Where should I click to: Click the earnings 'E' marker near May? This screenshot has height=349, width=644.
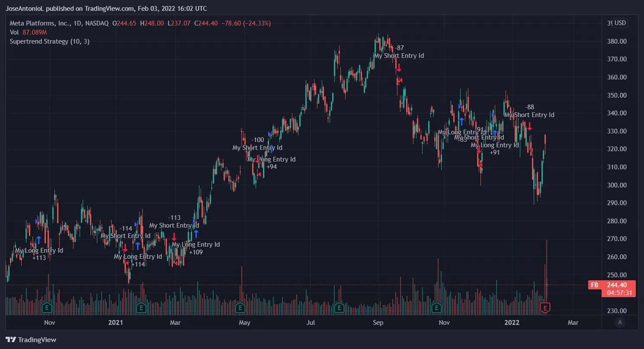click(x=240, y=308)
